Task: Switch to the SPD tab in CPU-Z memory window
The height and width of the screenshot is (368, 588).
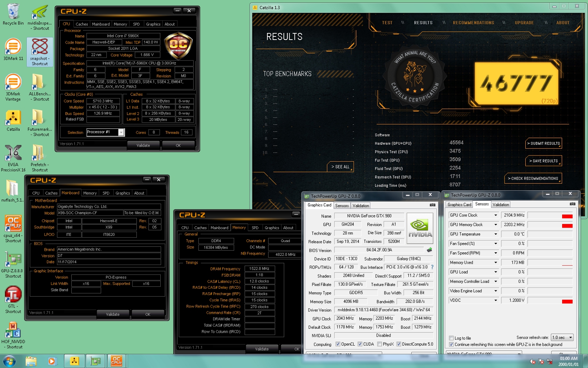Action: tap(255, 228)
